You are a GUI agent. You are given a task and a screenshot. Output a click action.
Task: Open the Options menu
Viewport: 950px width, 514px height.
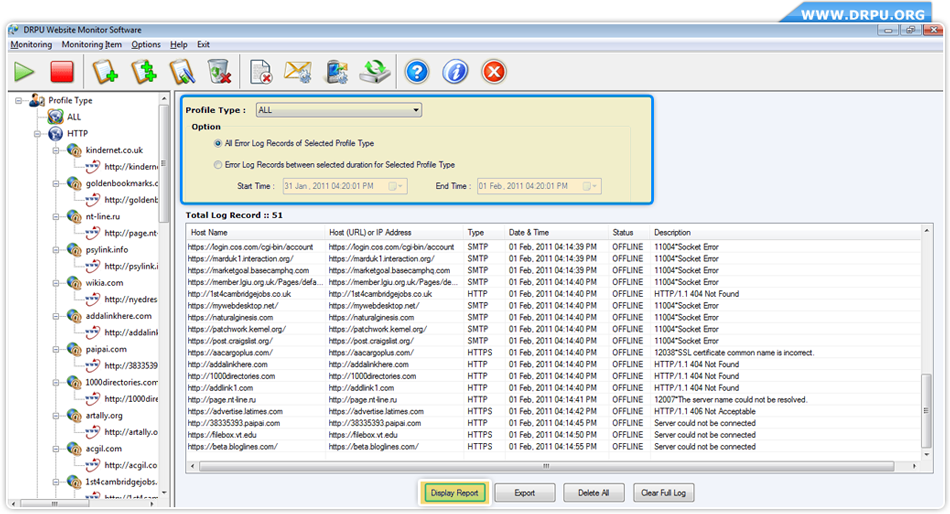pyautogui.click(x=146, y=45)
